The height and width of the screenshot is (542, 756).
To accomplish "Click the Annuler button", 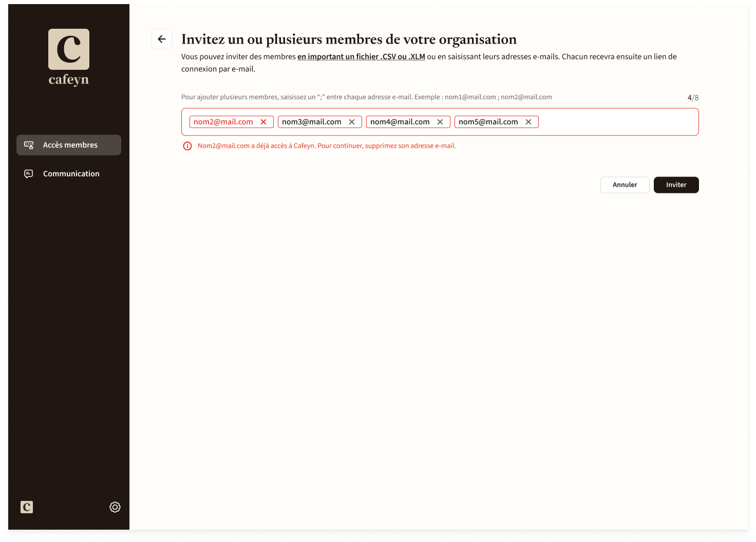I will (x=625, y=185).
